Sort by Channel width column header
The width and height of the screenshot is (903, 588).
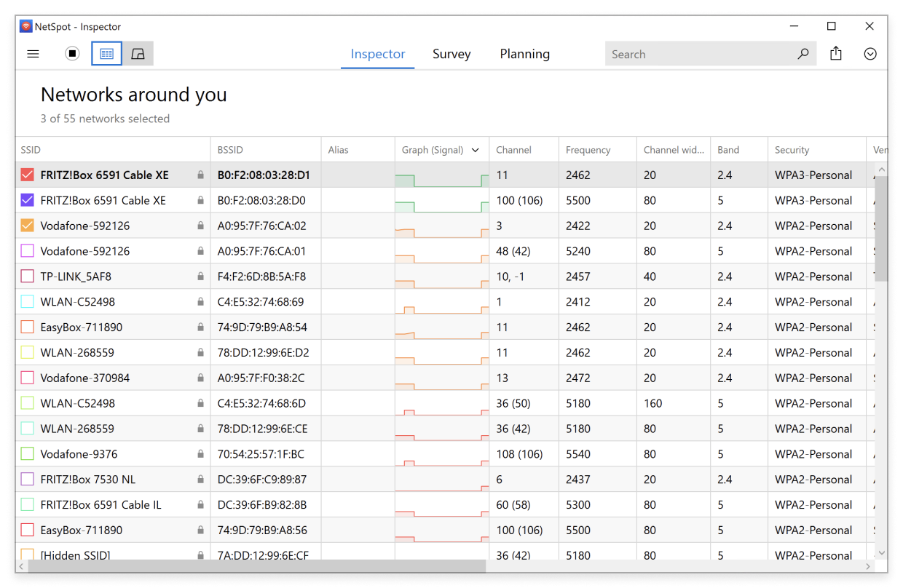674,150
